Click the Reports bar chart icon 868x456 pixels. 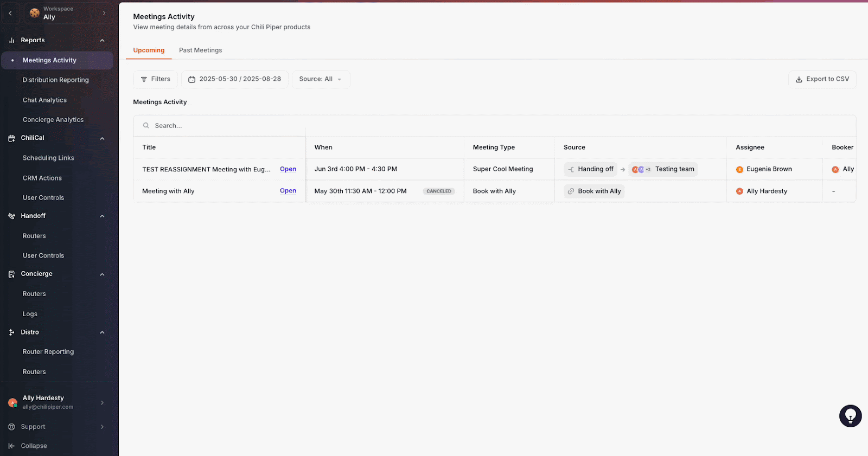tap(11, 40)
